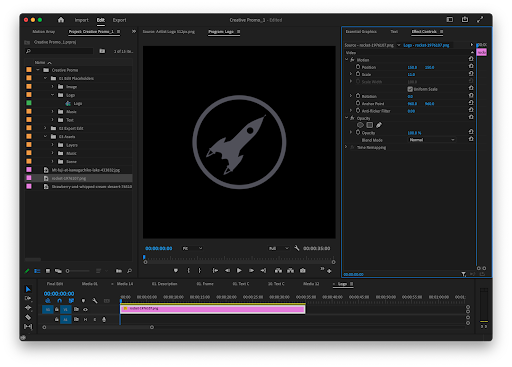Image resolution: width=512 pixels, height=367 pixels.
Task: Select the Razor tool
Action: pos(28,317)
